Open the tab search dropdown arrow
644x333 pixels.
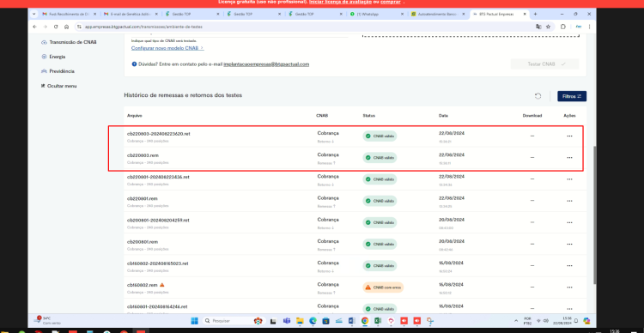coord(33,14)
